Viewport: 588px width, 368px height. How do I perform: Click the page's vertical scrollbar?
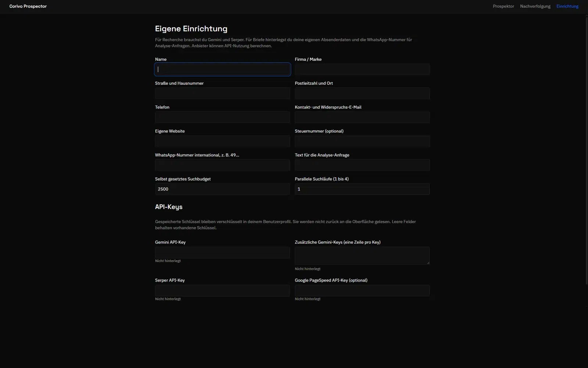click(587, 151)
